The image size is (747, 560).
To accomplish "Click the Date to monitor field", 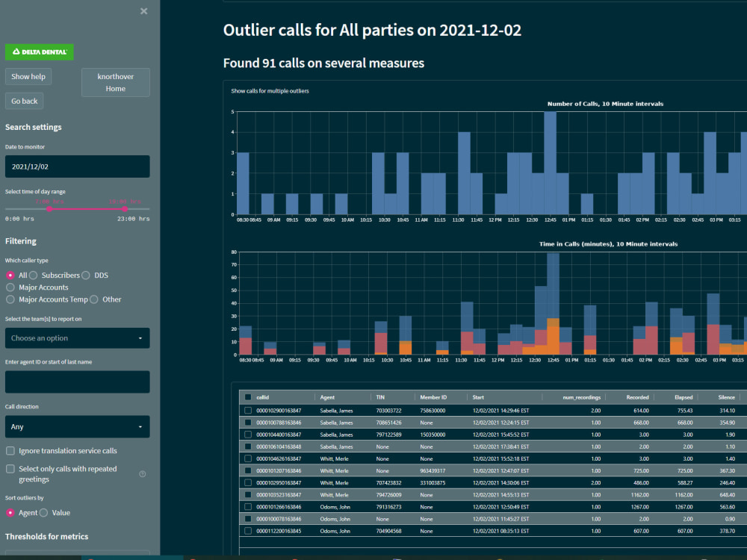I will [x=77, y=167].
